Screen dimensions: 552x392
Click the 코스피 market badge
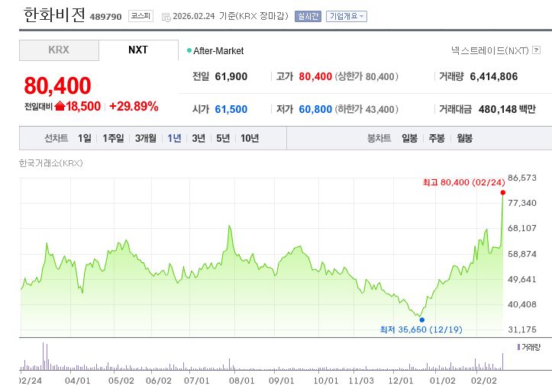click(140, 16)
